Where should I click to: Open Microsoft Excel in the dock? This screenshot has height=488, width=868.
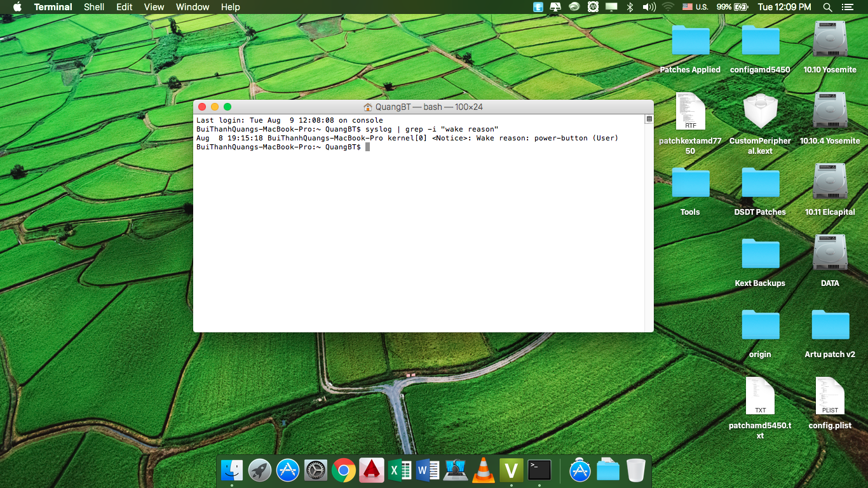(400, 471)
